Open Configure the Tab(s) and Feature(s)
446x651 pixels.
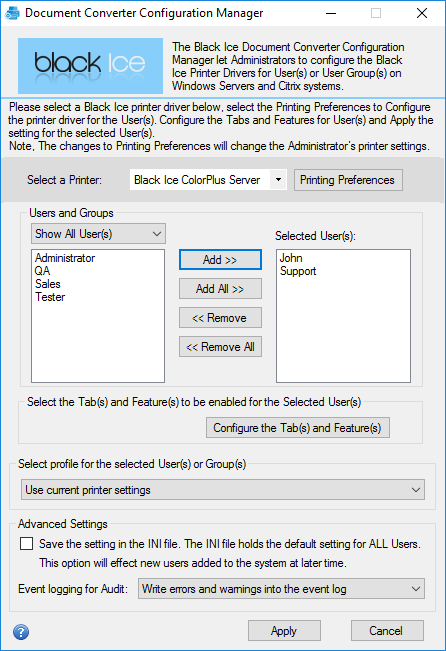(x=298, y=428)
